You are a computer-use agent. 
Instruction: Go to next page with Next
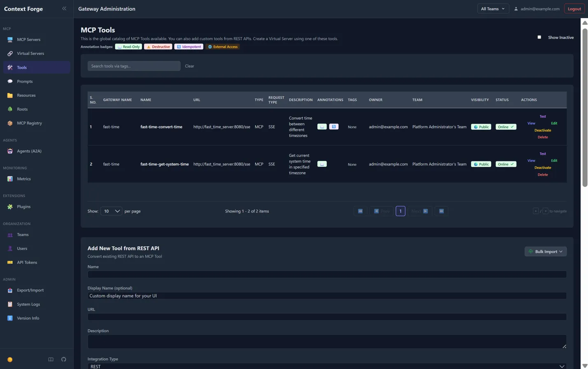click(x=420, y=211)
